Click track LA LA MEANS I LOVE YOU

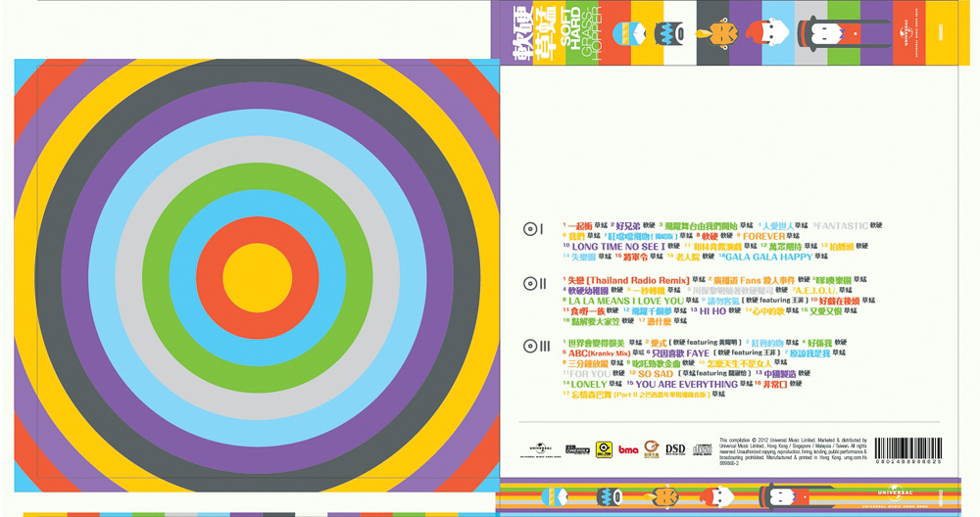[626, 301]
